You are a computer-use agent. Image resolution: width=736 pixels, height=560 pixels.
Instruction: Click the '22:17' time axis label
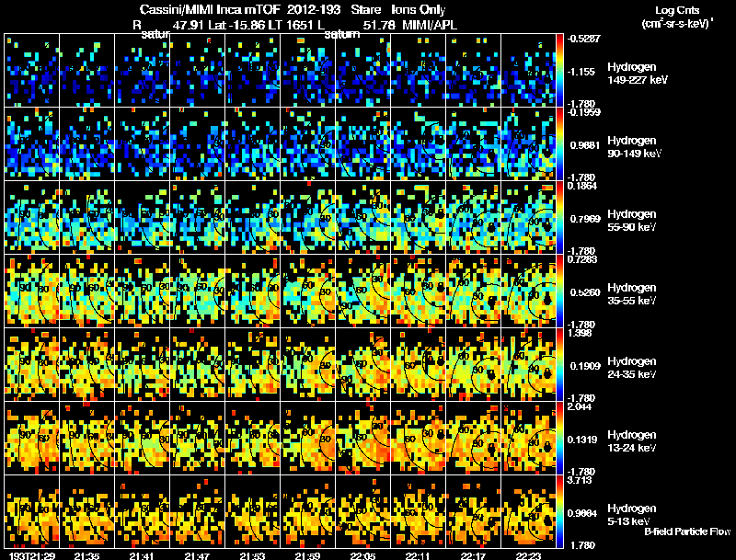(473, 555)
